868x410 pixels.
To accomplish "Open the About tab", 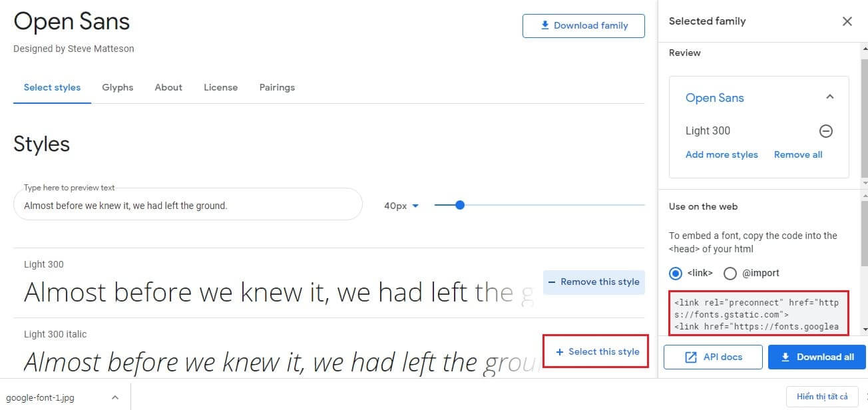I will (168, 87).
